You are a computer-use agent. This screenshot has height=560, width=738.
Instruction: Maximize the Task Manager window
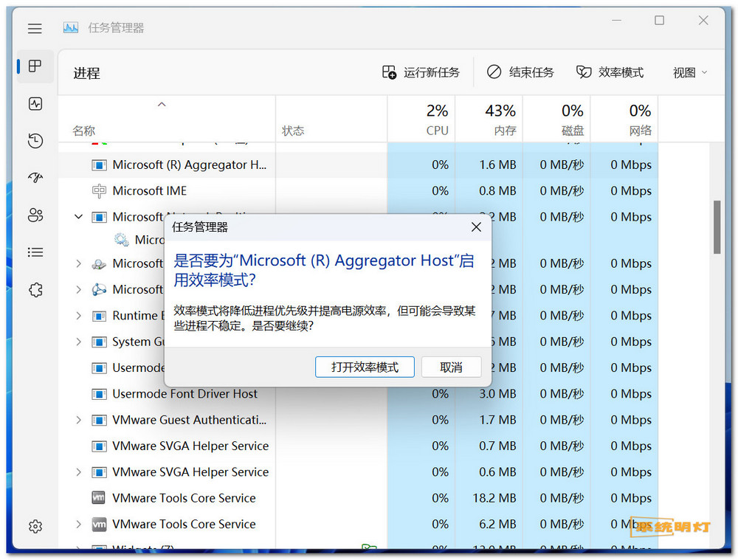659,20
